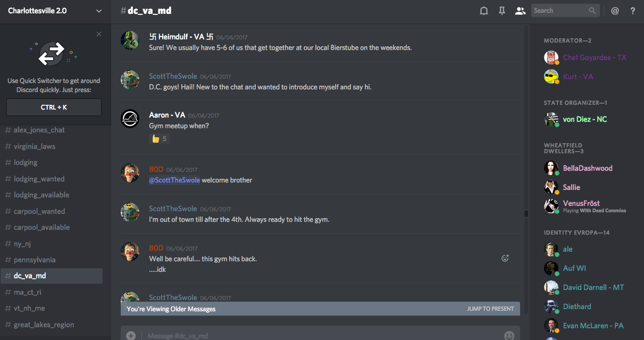Focus the Search field
Screen dimensions: 644x340
click(x=560, y=11)
